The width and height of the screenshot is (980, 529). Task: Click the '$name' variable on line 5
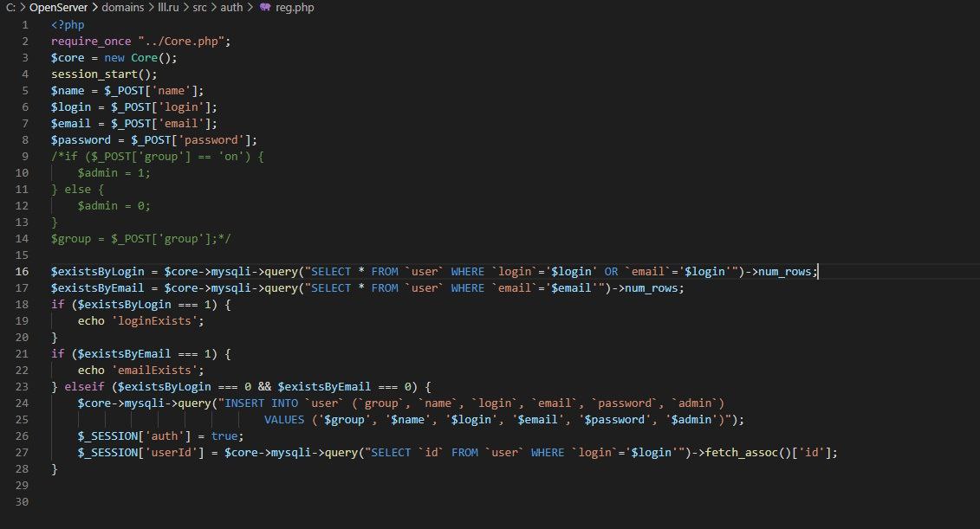(68, 91)
